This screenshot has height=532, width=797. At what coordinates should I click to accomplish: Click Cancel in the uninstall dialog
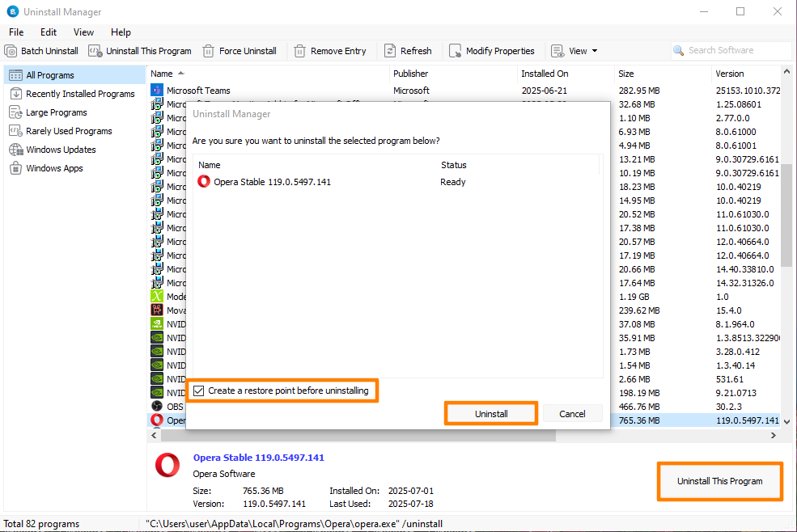click(x=572, y=413)
